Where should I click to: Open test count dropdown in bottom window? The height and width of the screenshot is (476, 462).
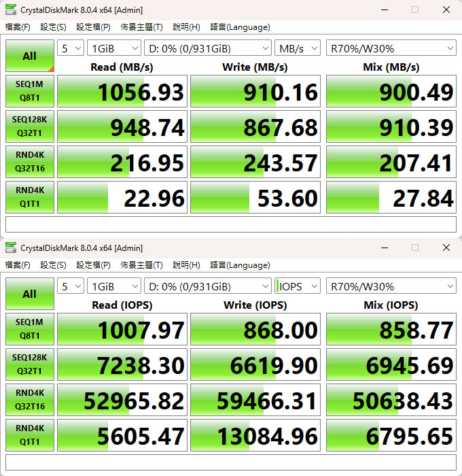point(71,286)
